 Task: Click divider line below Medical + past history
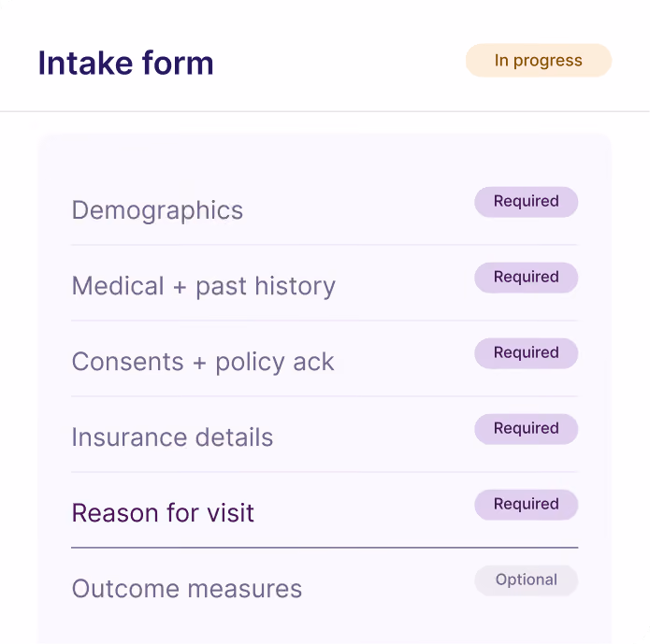pos(325,321)
